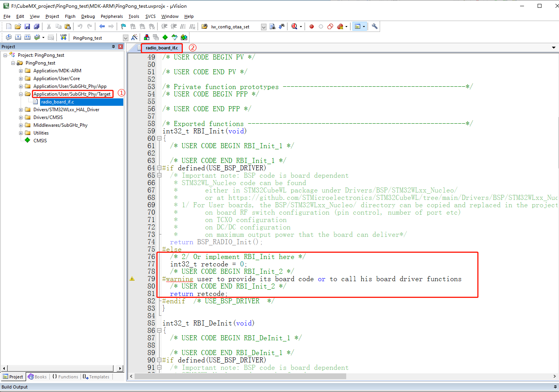Comment the selection with comment icon
559x392 pixels.
[x=183, y=26]
